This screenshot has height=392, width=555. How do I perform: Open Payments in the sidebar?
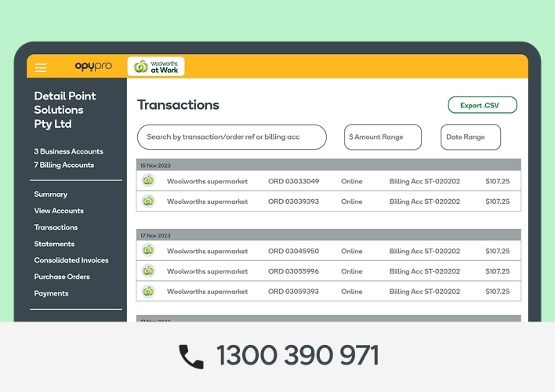click(51, 293)
